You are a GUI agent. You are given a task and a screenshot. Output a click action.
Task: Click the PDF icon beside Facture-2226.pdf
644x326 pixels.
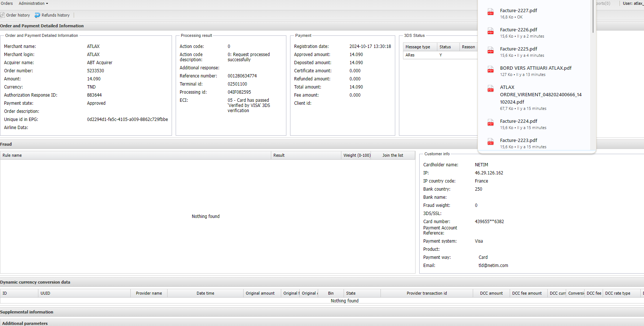490,31
